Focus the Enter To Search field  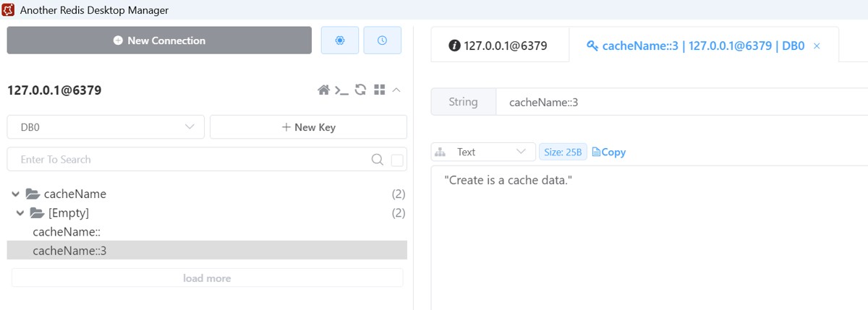point(192,160)
